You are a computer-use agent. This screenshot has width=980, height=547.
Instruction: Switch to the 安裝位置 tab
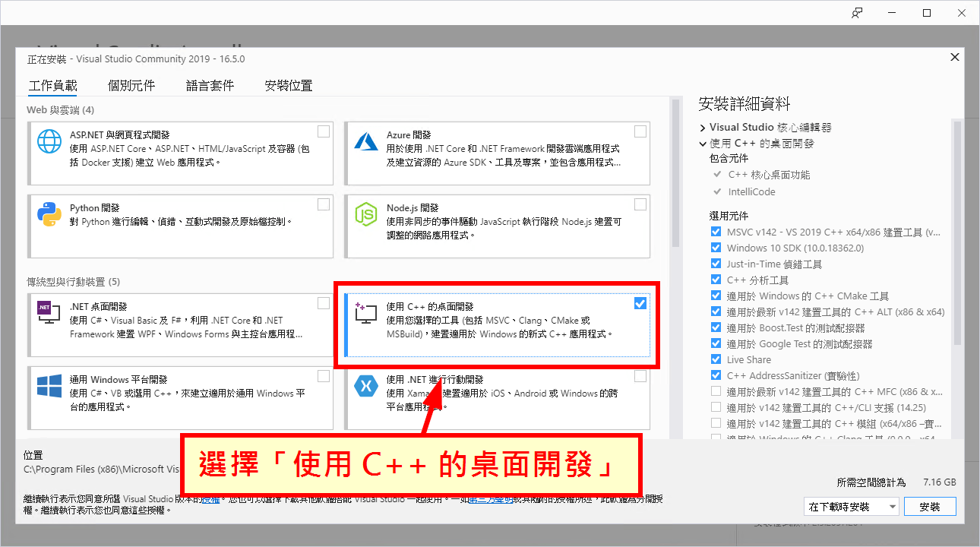pos(289,86)
